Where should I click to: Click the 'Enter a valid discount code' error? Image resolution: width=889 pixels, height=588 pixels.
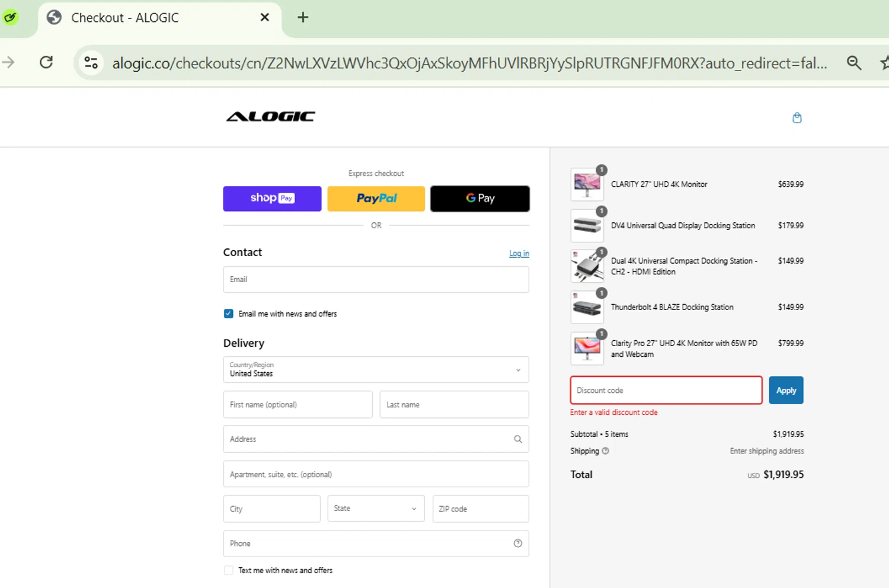point(613,413)
